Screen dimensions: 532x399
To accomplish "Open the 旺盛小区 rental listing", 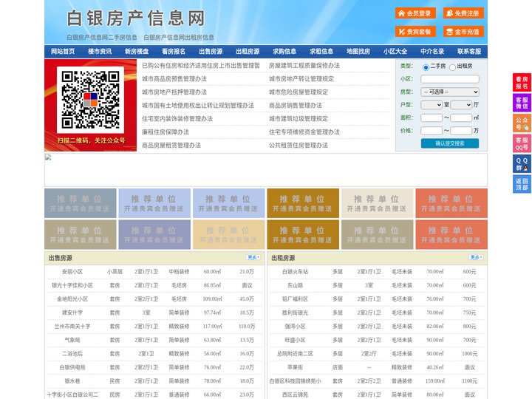I will [295, 340].
